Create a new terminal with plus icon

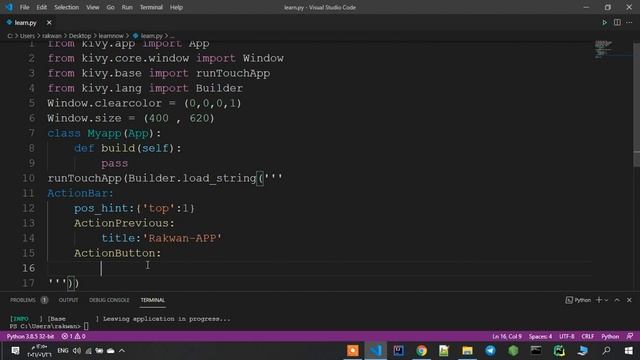click(599, 300)
